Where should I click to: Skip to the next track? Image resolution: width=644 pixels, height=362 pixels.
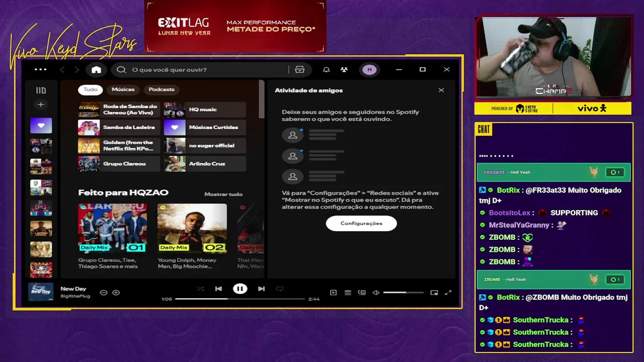(261, 289)
